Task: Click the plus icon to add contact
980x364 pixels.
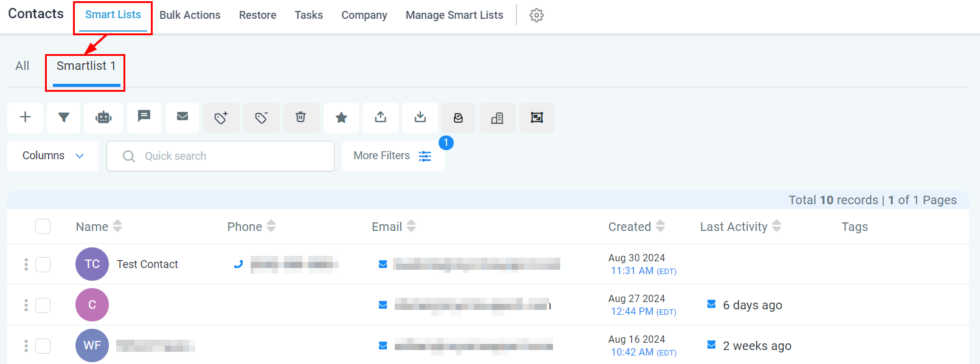Action: pos(26,117)
